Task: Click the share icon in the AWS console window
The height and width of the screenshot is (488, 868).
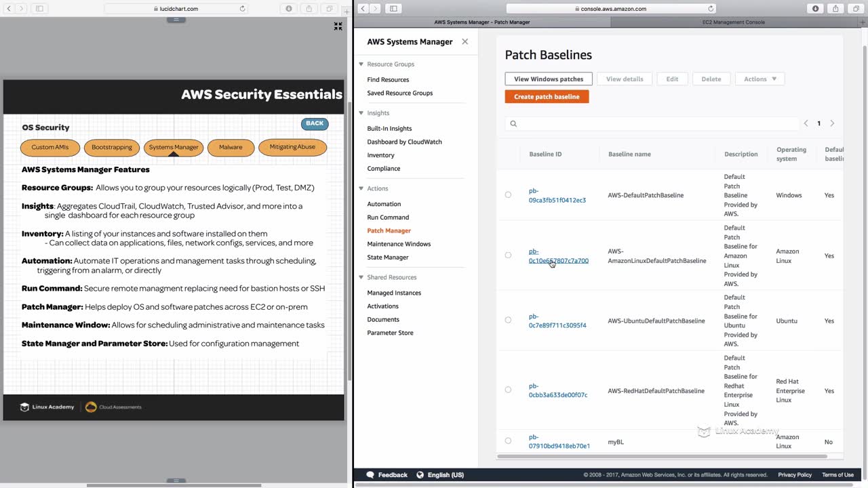Action: tap(835, 8)
